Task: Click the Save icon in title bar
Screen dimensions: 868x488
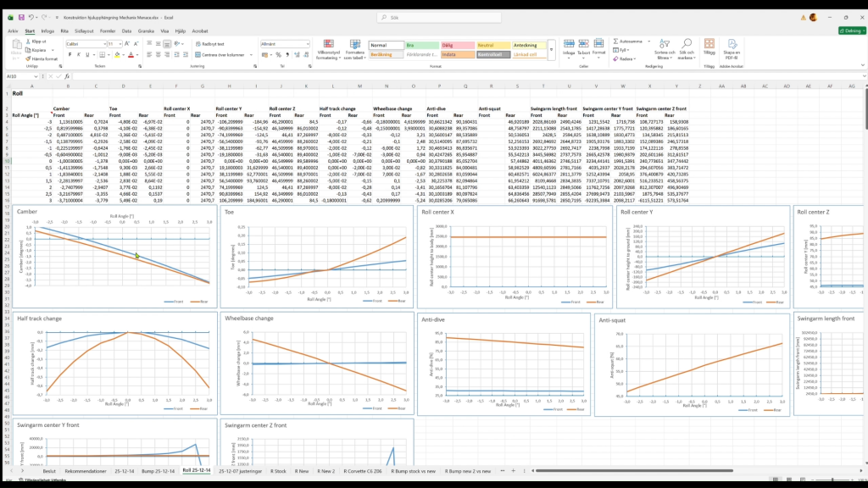Action: (x=21, y=17)
